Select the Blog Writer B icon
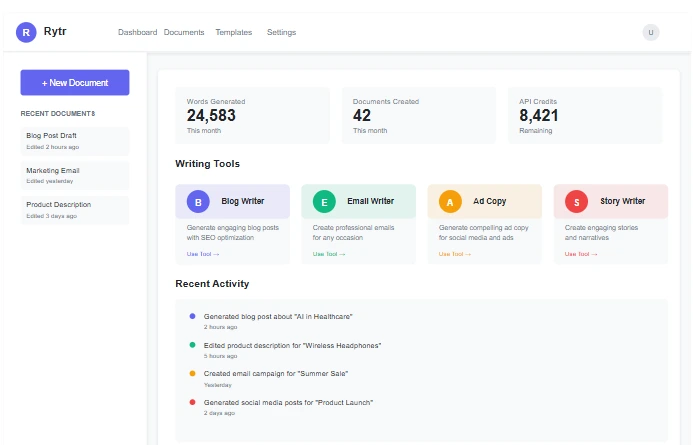Viewport: 693px width, 445px height. (x=198, y=202)
